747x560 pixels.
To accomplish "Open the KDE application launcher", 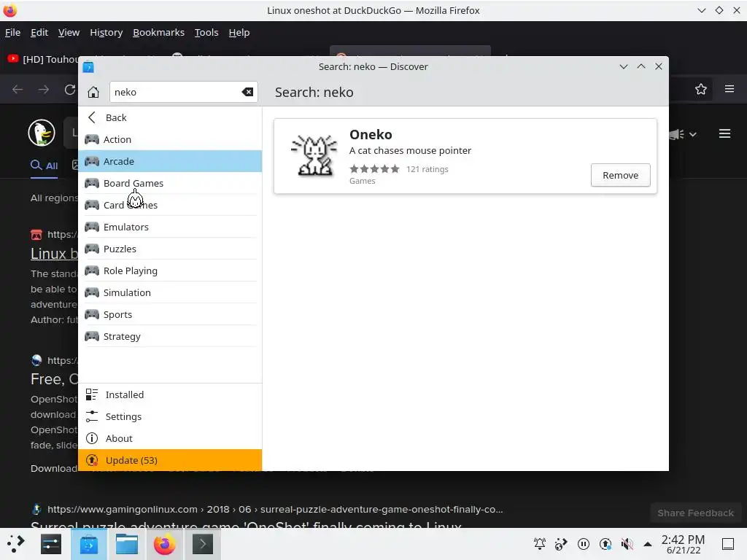I will pyautogui.click(x=16, y=544).
